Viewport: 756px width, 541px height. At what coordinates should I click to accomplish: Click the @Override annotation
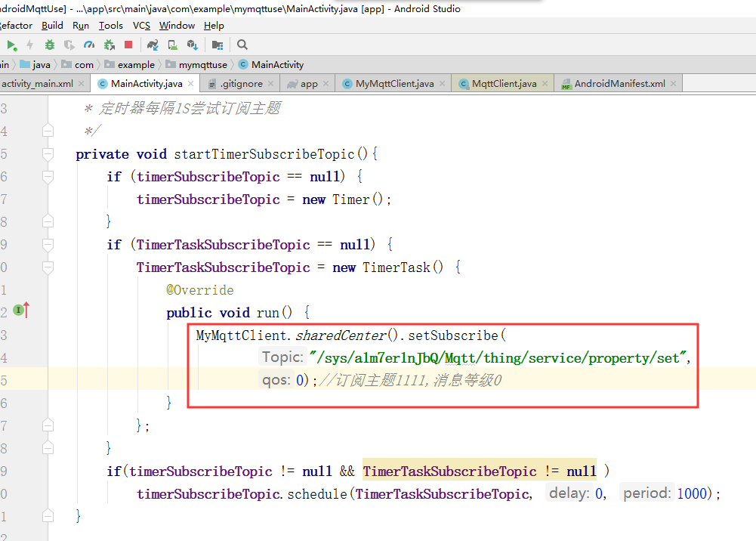[200, 290]
